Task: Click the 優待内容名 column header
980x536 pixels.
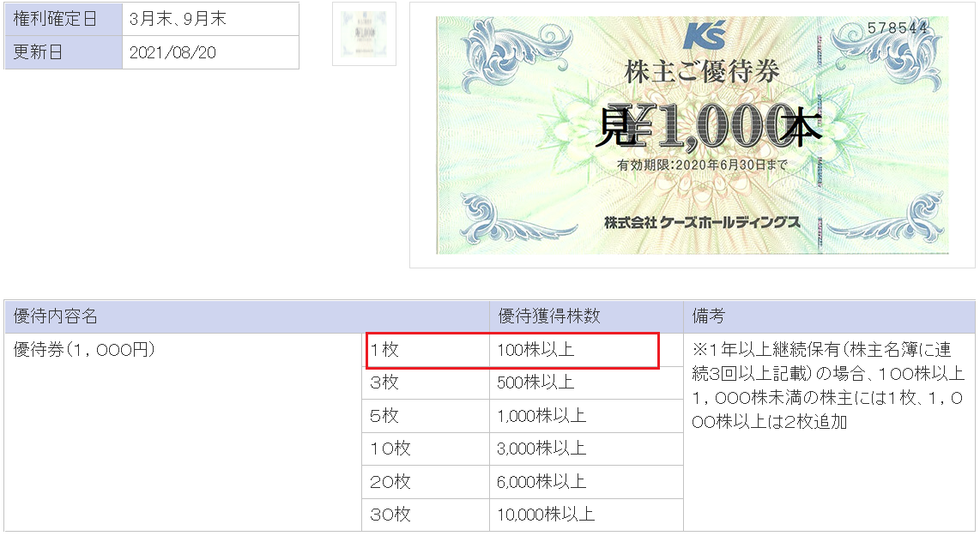Action: (x=247, y=316)
